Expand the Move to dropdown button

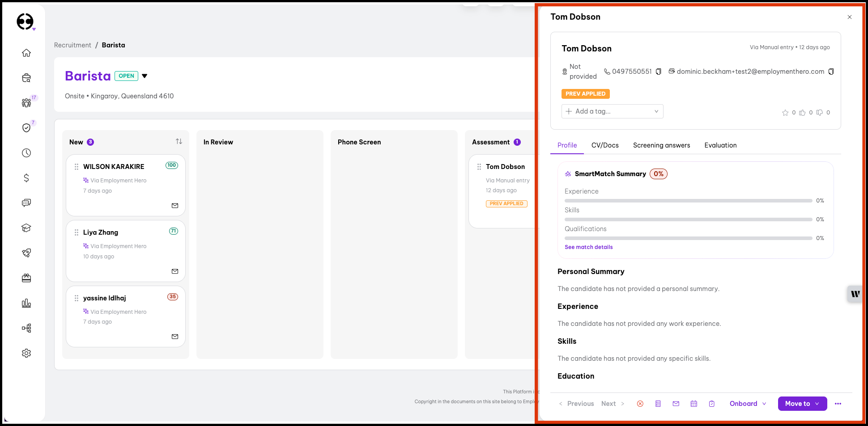(x=802, y=404)
